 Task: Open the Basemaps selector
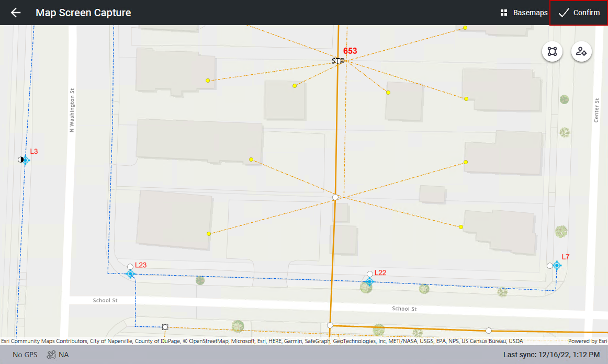point(524,13)
